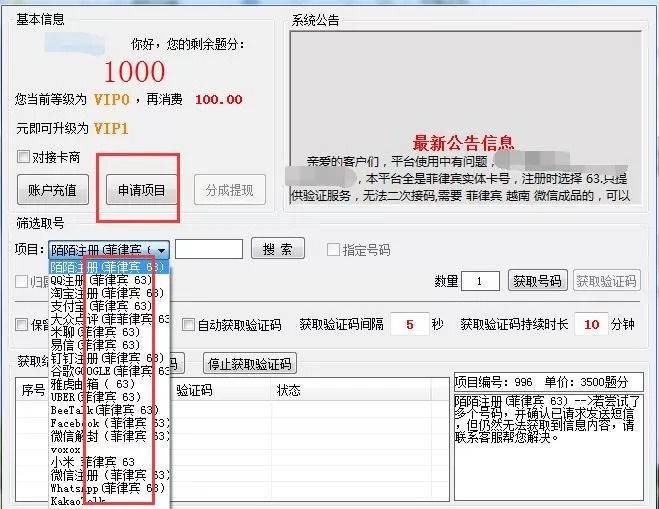Image resolution: width=659 pixels, height=509 pixels.
Task: Pick 钉钉注册 (菲律宾 63) option
Action: [109, 358]
